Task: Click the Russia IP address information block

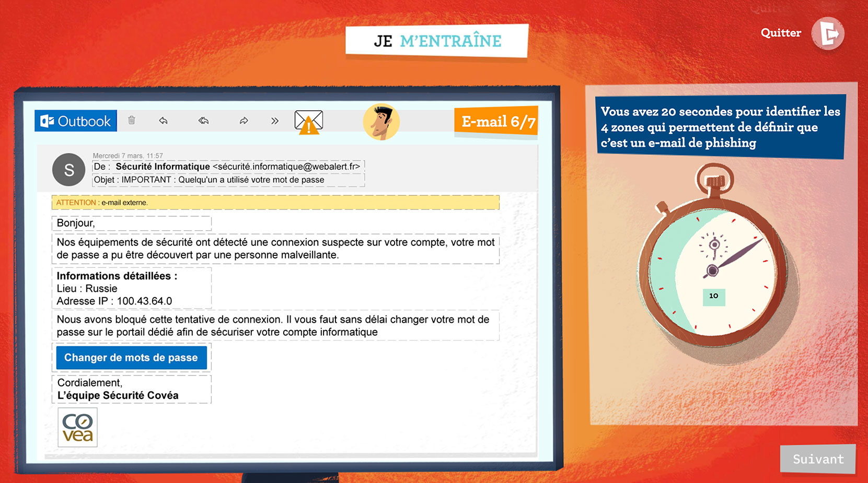Action: click(131, 288)
